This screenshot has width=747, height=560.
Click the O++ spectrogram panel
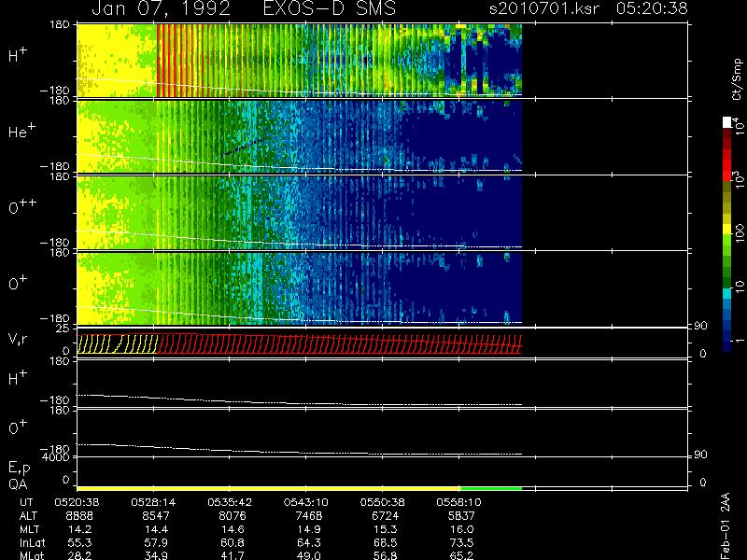(300, 213)
